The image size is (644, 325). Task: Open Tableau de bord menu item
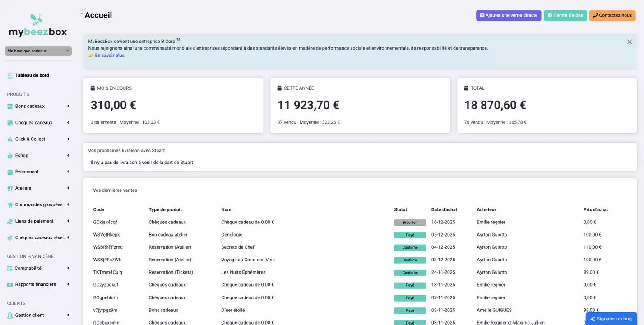[32, 75]
